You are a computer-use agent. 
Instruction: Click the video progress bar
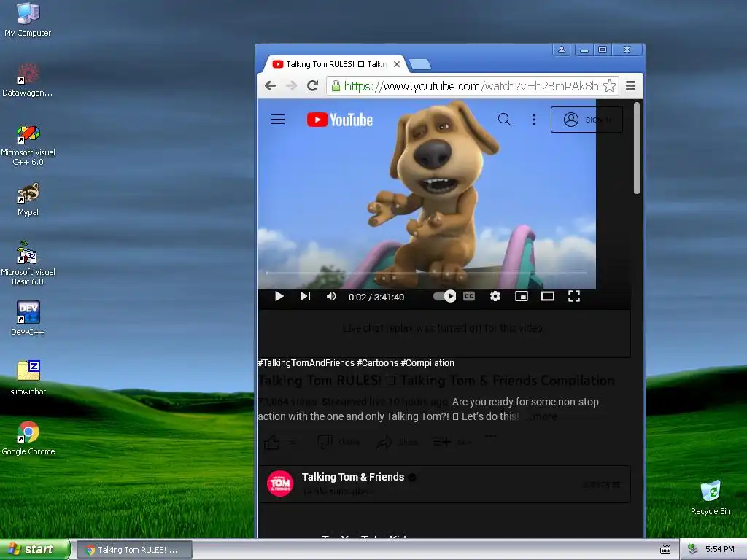pos(426,273)
